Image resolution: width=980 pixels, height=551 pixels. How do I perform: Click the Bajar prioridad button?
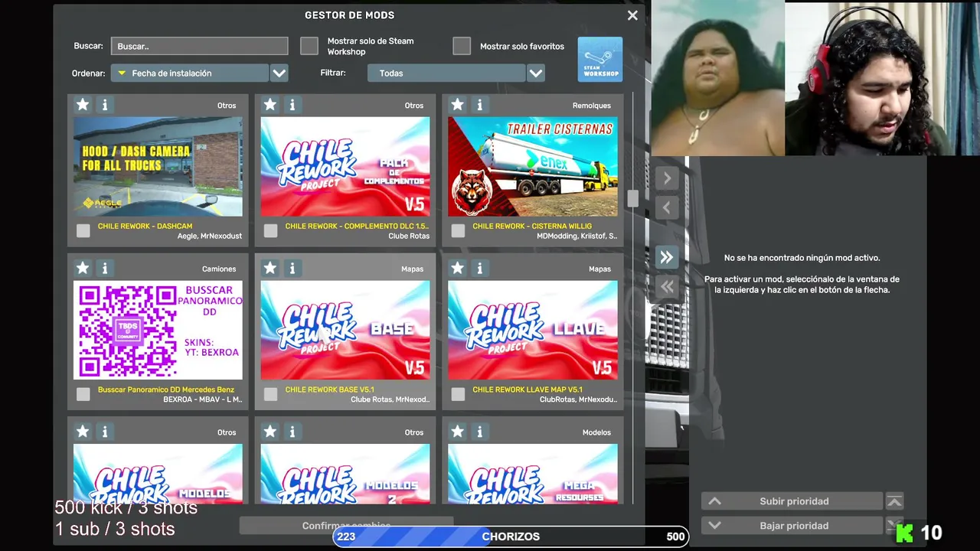pyautogui.click(x=792, y=526)
